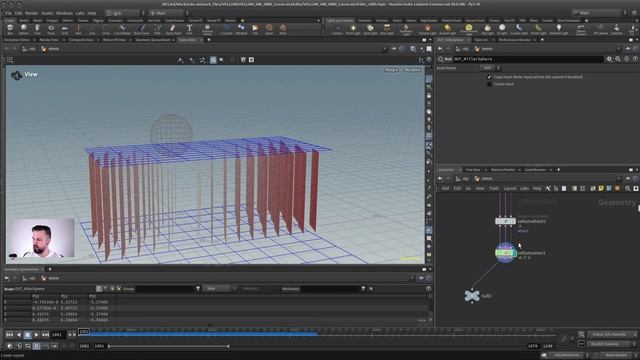Select the Metaball shelf tool

click(x=241, y=29)
